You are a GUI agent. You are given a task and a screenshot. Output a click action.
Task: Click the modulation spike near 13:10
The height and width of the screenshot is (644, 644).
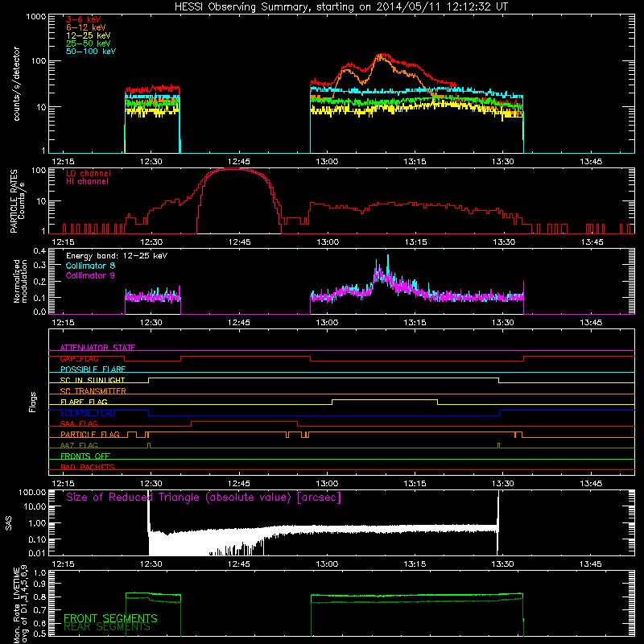[388, 263]
